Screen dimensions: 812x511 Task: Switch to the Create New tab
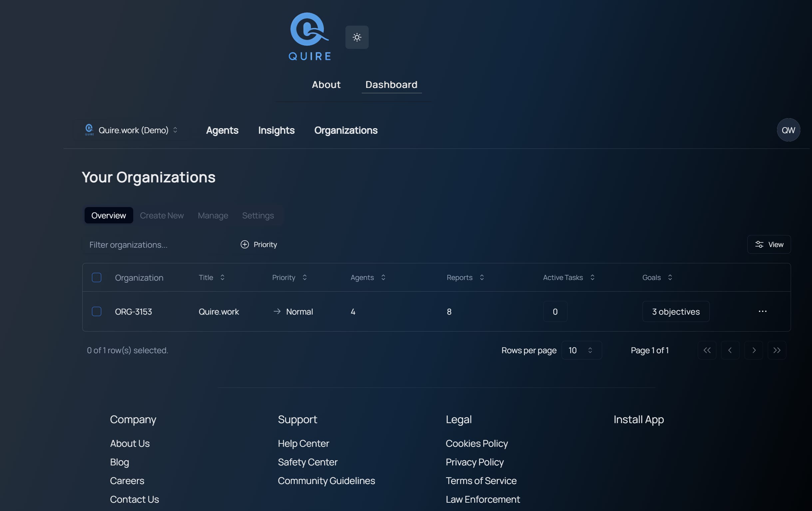tap(162, 215)
